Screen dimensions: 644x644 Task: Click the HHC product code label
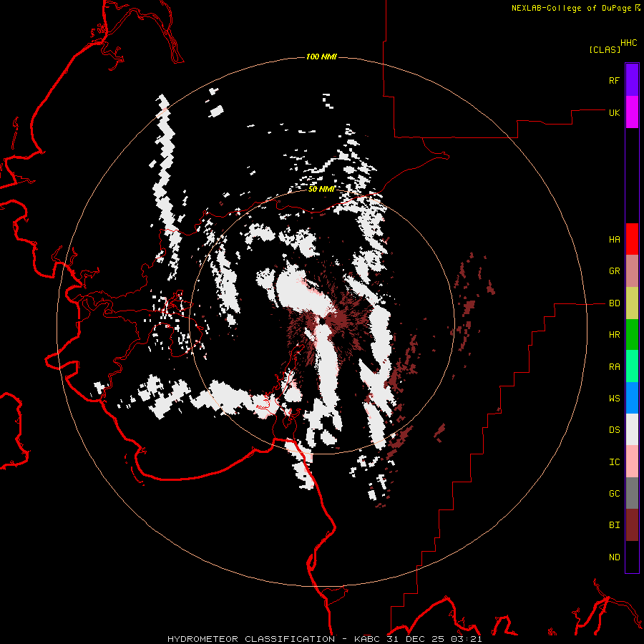629,43
